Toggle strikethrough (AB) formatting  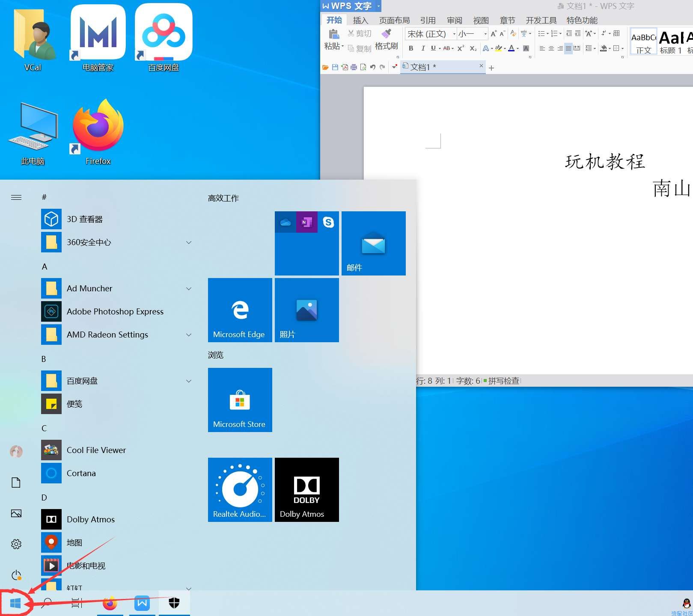coord(446,48)
